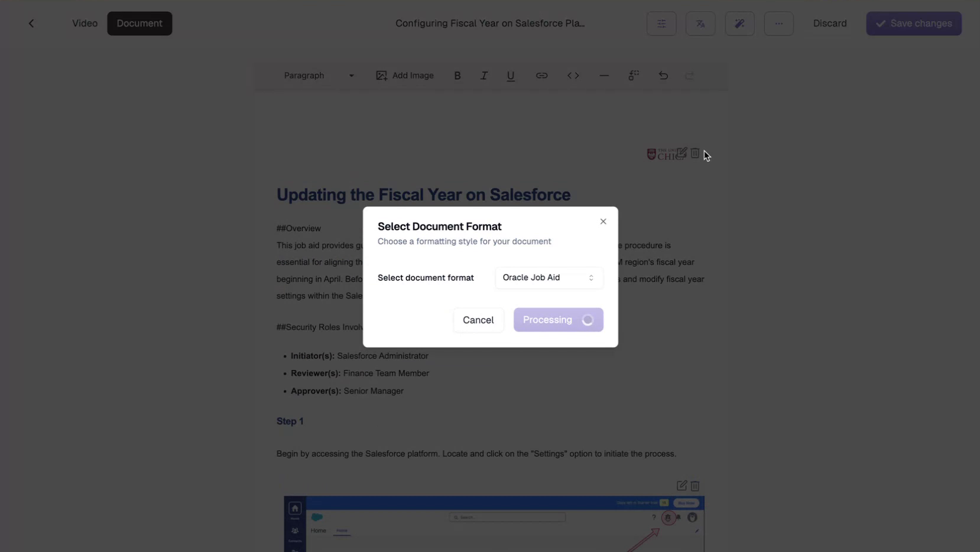Open the AI magic wand tool
The width and height of the screenshot is (980, 552).
click(739, 23)
